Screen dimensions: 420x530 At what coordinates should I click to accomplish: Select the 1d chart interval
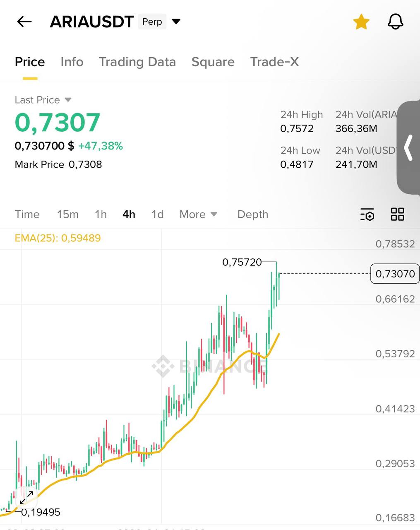[x=157, y=214]
